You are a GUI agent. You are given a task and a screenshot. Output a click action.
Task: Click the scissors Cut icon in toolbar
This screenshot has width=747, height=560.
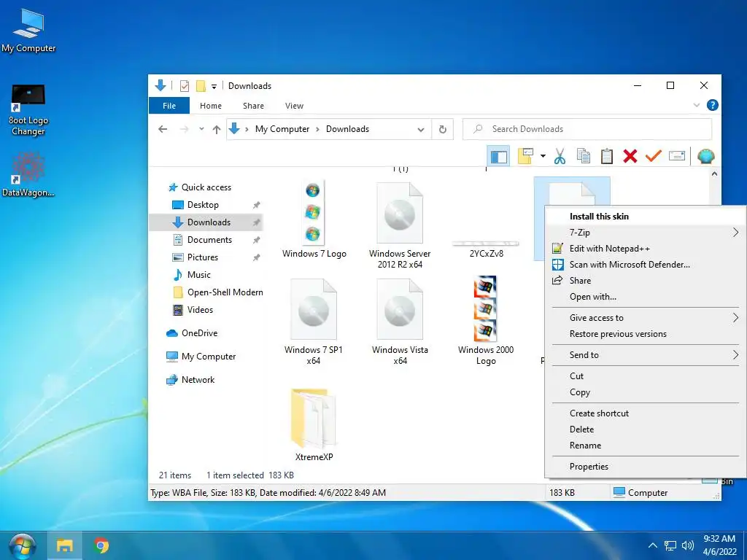(560, 156)
